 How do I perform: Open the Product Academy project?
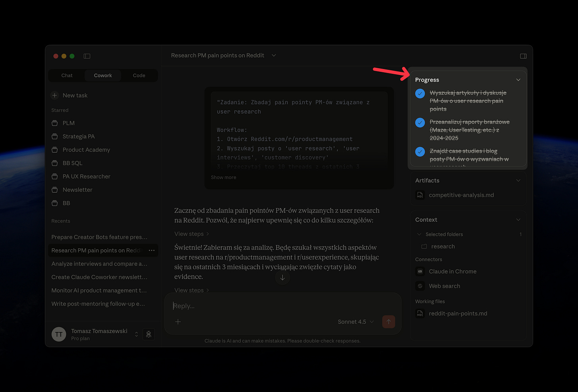[x=86, y=150]
